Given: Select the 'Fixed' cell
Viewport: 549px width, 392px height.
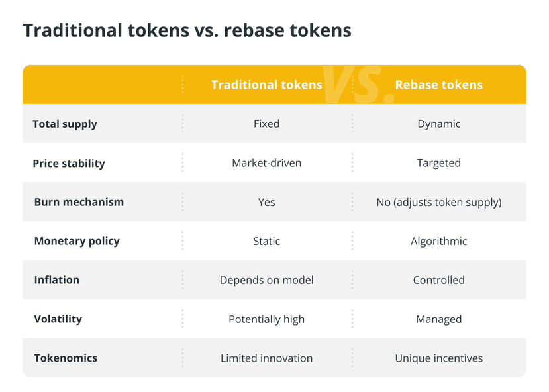Looking at the screenshot, I should [266, 124].
